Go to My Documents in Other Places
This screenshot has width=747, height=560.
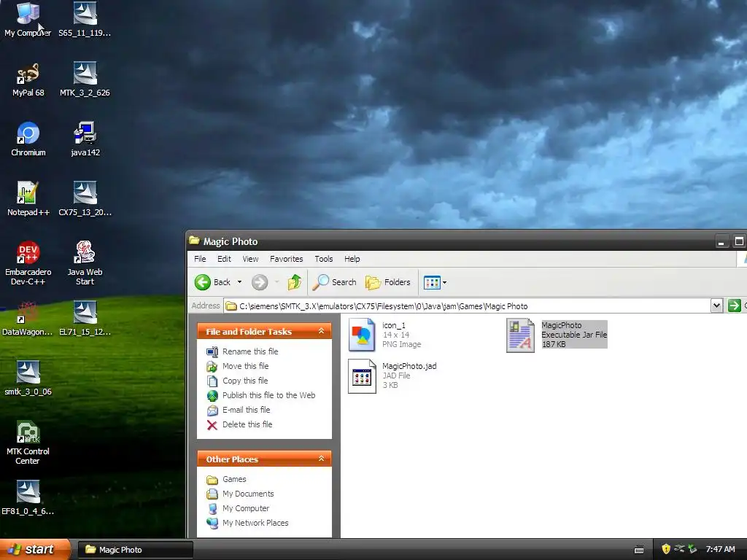click(x=240, y=494)
